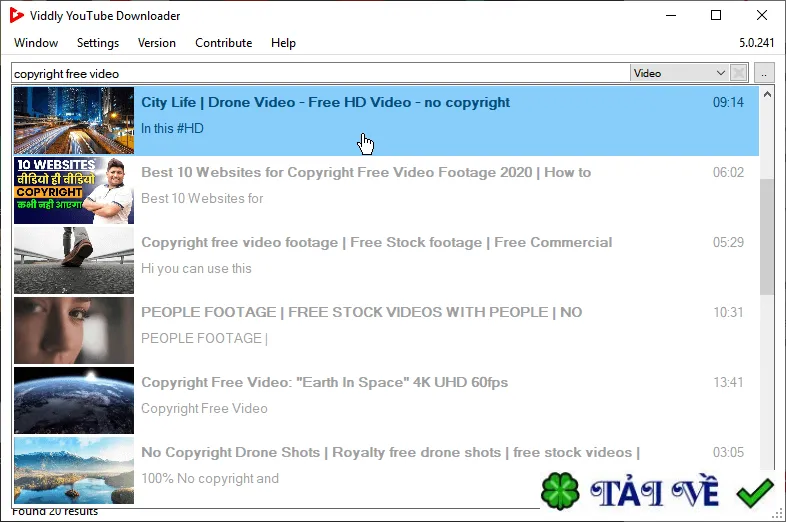Open the Contribute menu

(x=224, y=43)
